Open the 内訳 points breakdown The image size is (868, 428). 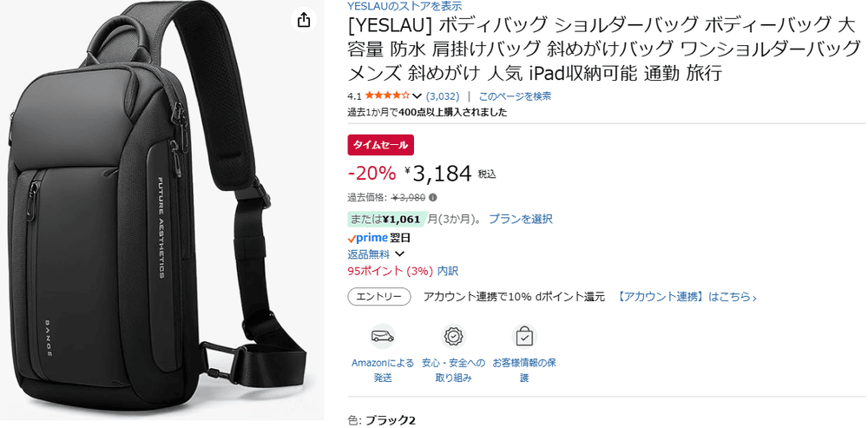448,272
